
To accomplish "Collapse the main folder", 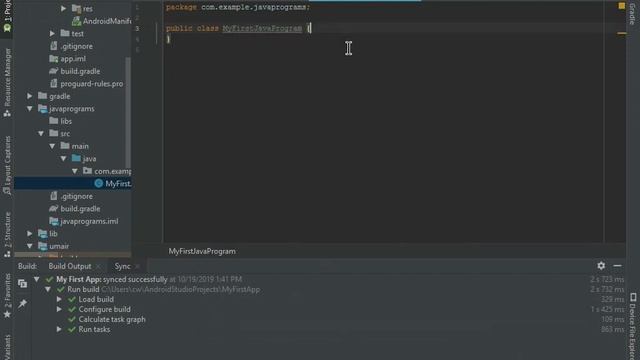I will click(x=52, y=146).
